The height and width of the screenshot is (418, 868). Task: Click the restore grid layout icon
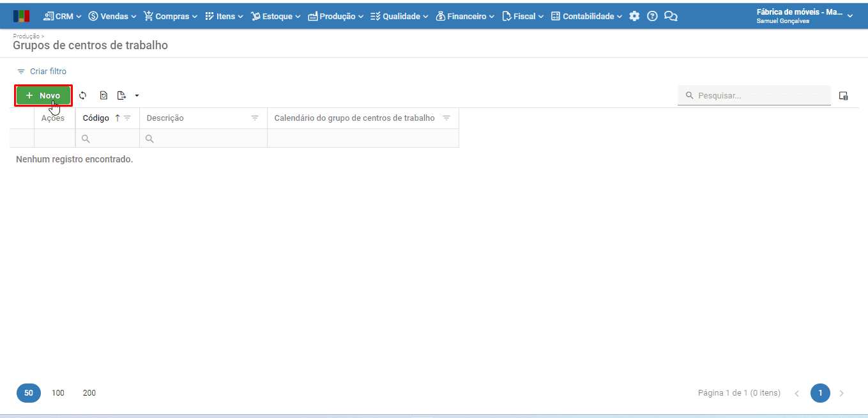point(103,96)
